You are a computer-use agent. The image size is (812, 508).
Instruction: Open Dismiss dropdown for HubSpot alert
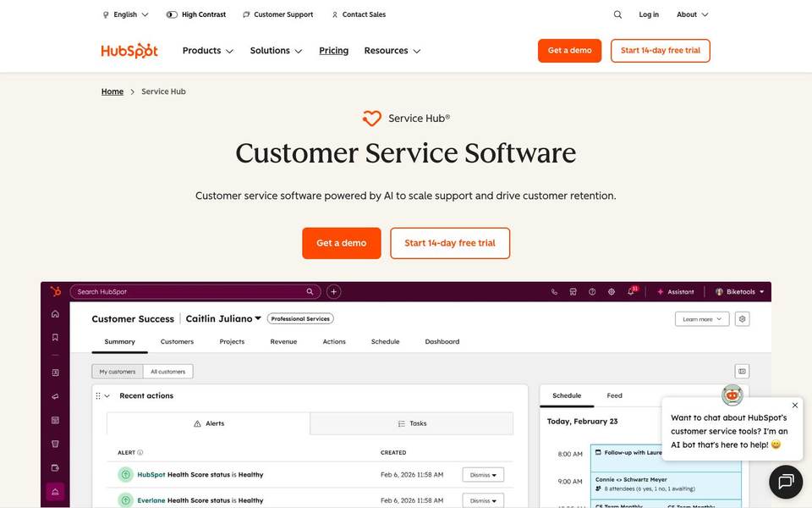coord(483,475)
